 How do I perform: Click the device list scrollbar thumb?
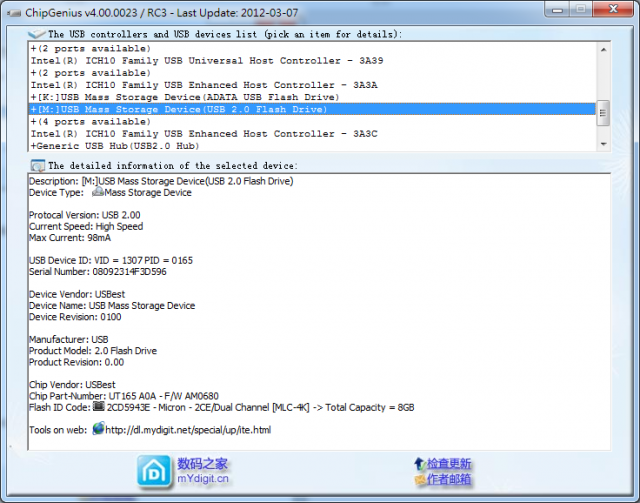pyautogui.click(x=603, y=113)
